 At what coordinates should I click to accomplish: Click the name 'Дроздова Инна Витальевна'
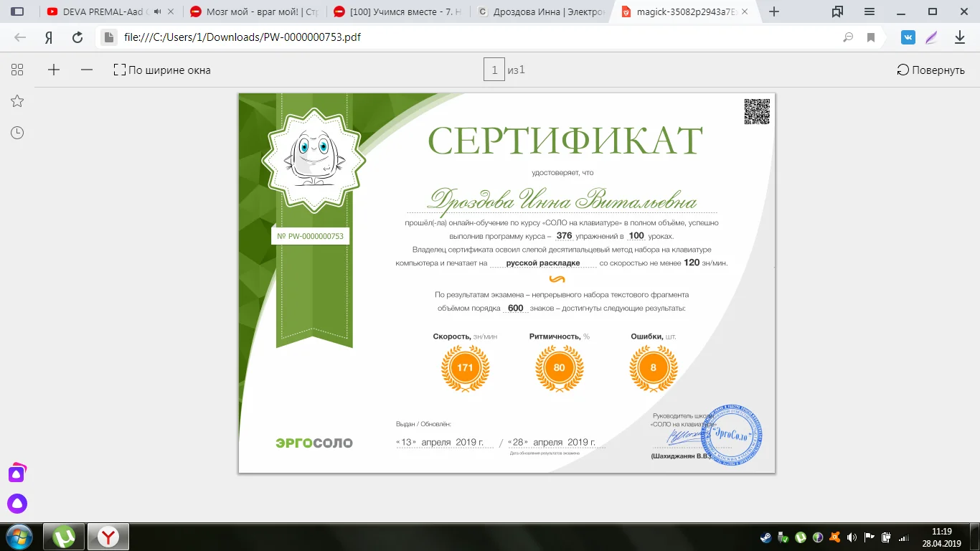[563, 199]
